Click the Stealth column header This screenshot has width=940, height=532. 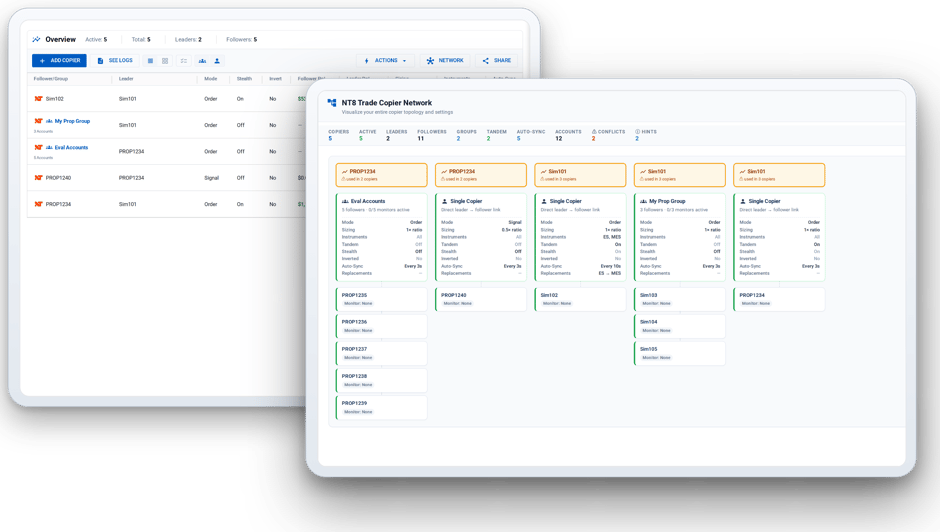[x=244, y=79]
